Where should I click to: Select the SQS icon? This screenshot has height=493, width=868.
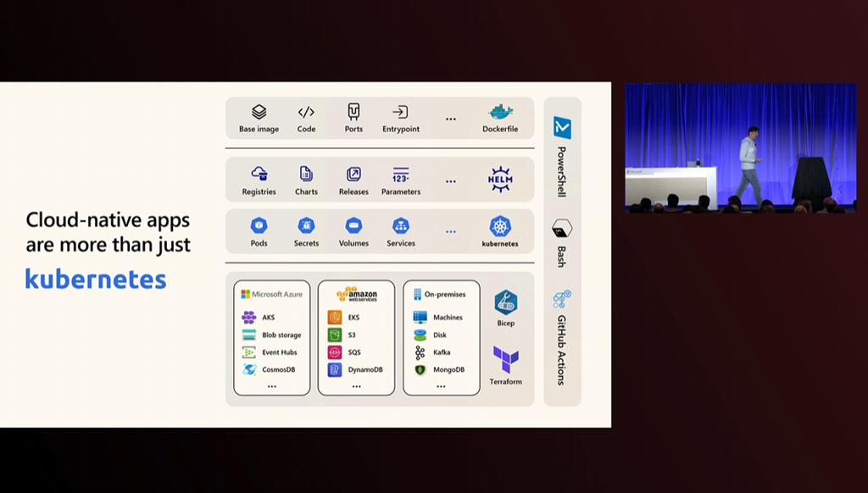click(334, 352)
